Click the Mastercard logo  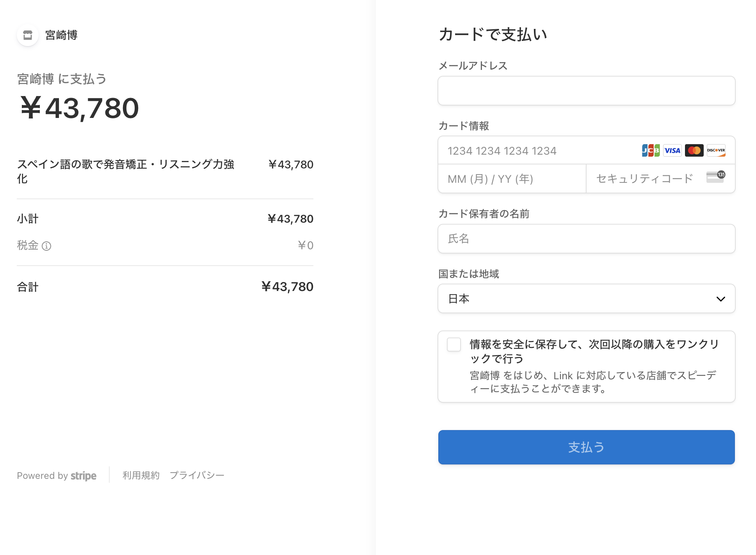(x=694, y=150)
